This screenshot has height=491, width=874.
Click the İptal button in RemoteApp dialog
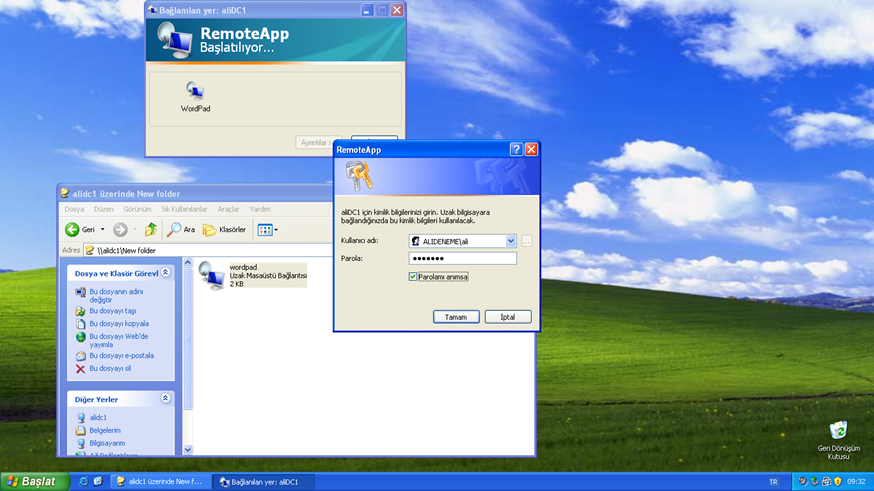point(508,317)
